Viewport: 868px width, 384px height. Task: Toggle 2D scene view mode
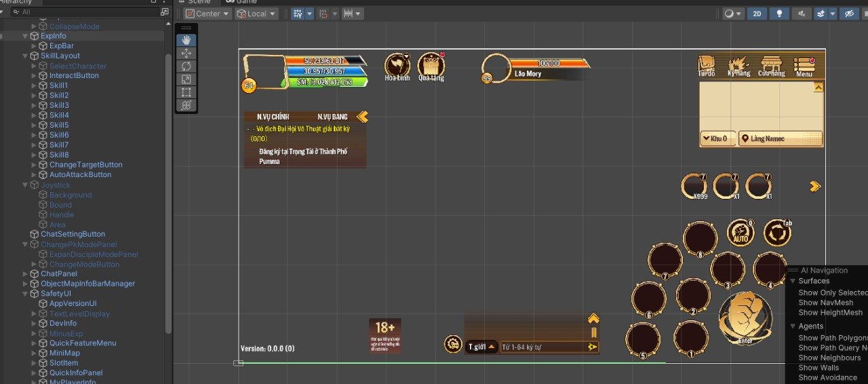tap(757, 14)
